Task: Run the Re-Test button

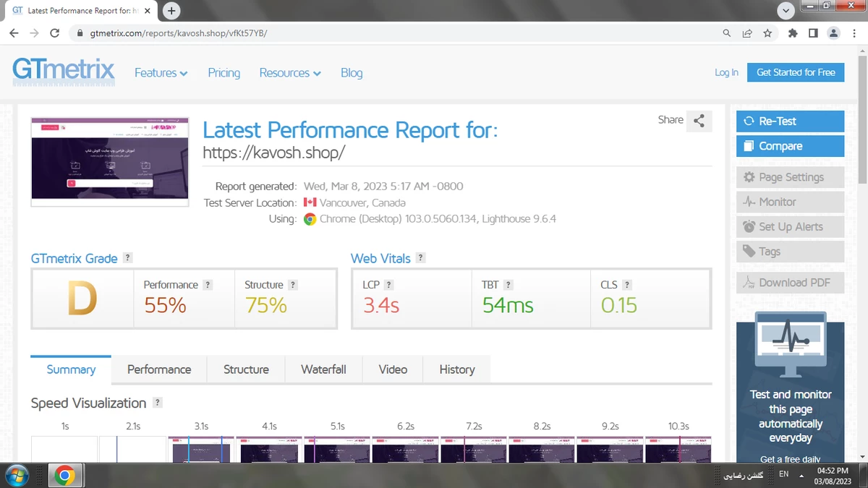Action: pos(790,121)
